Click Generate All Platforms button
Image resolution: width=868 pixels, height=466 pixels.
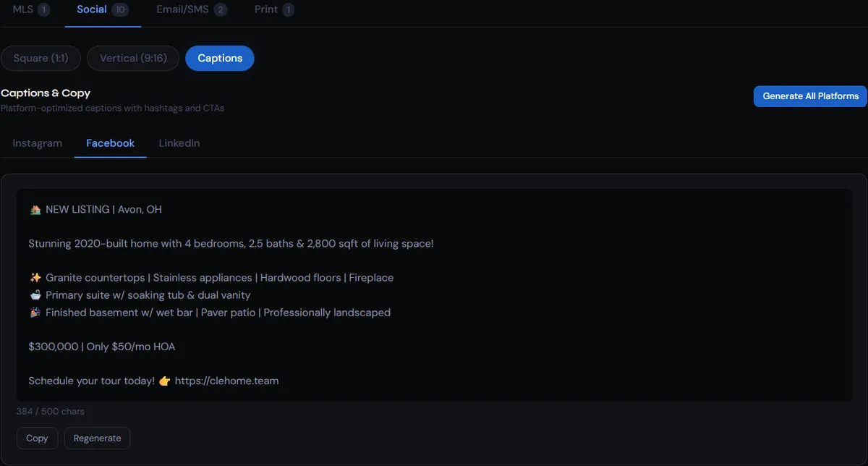click(810, 96)
